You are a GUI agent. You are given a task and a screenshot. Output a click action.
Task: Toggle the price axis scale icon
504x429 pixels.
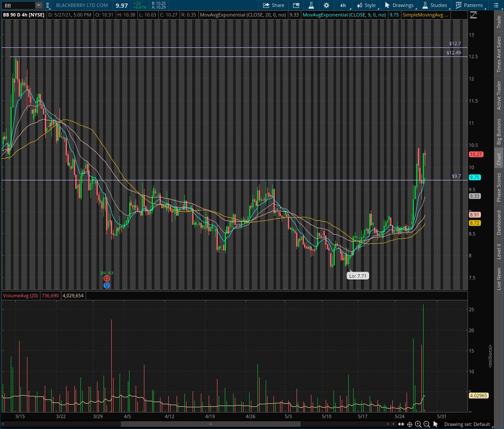pos(474,15)
